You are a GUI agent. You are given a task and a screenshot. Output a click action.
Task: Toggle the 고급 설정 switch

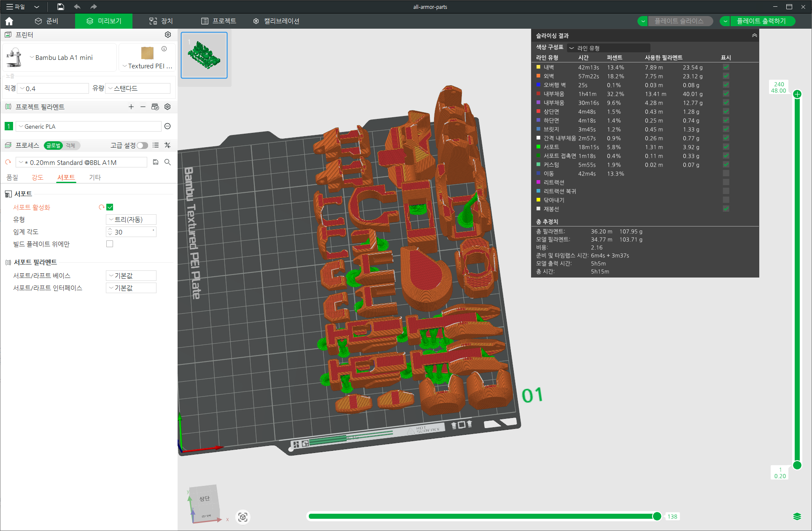143,146
